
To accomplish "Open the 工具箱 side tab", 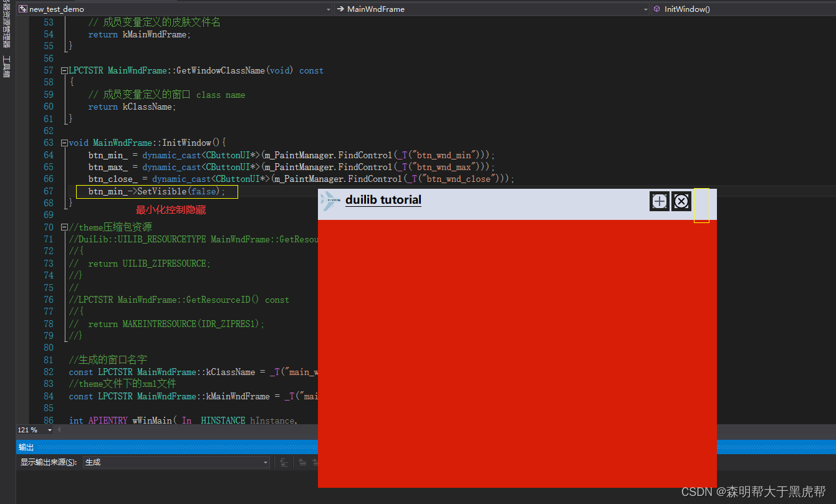I will 6,67.
